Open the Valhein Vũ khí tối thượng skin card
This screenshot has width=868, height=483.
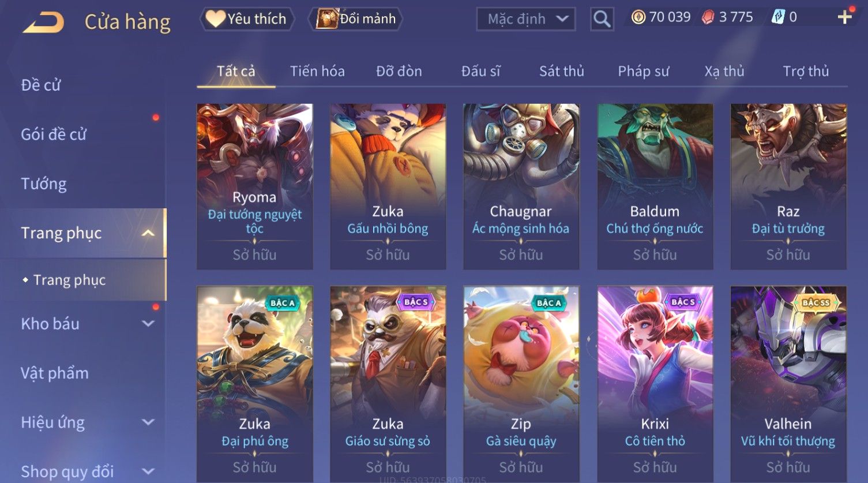[788, 384]
